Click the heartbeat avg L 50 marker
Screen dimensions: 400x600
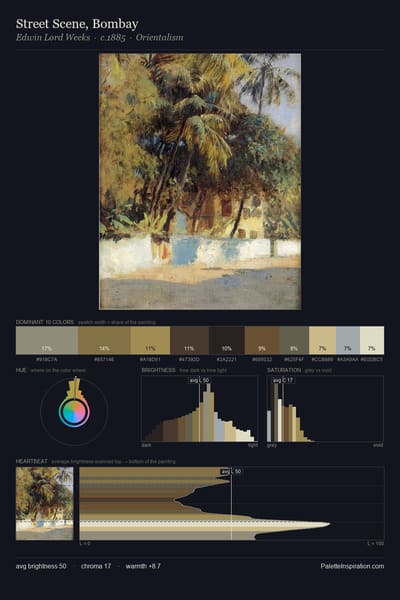231,471
